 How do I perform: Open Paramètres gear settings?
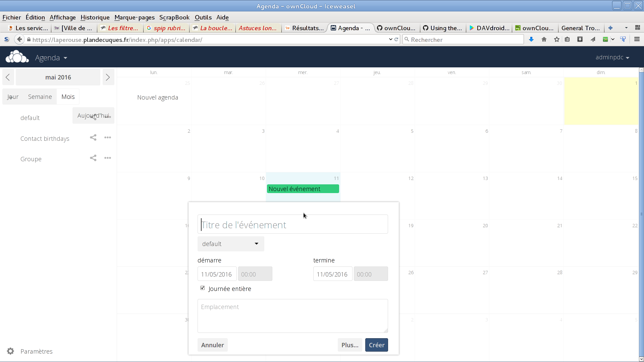click(11, 351)
